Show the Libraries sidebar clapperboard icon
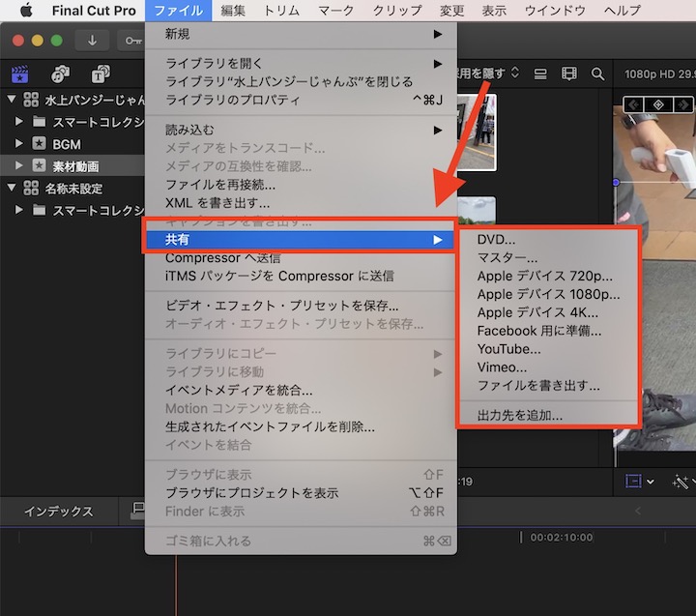The height and width of the screenshot is (616, 696). (20, 74)
